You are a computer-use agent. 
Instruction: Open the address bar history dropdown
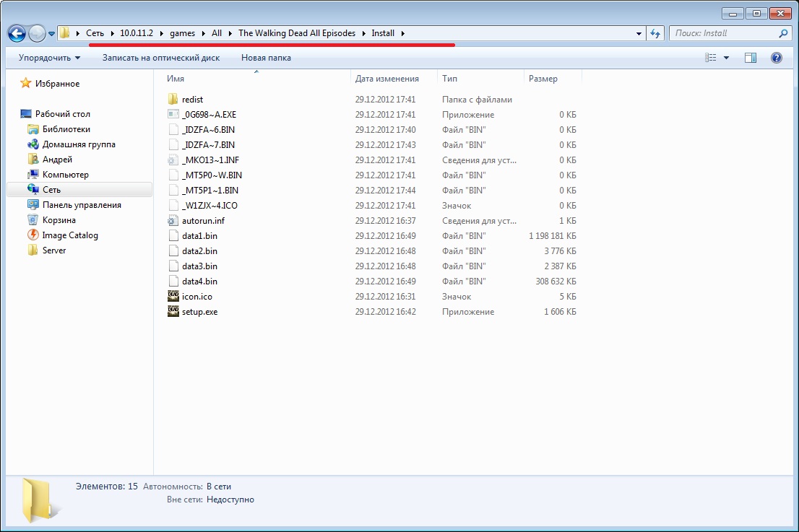point(639,33)
